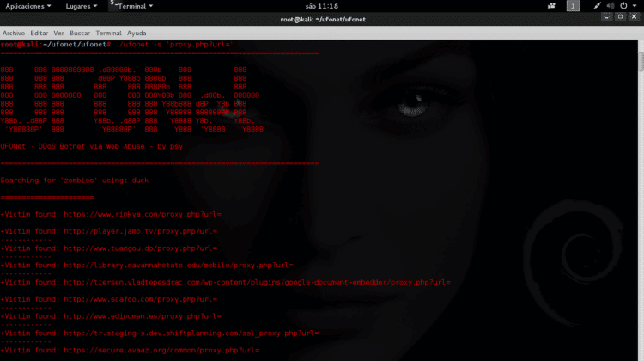The image size is (644, 361).
Task: Click the secure.avaaz.org URL line
Action: click(x=131, y=351)
